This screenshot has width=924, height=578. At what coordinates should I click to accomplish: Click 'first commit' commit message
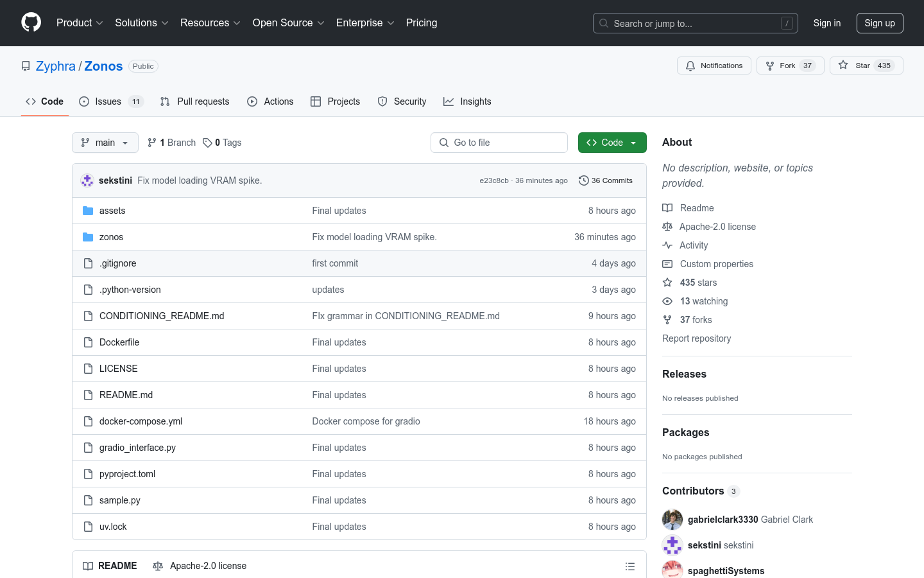[x=335, y=263]
